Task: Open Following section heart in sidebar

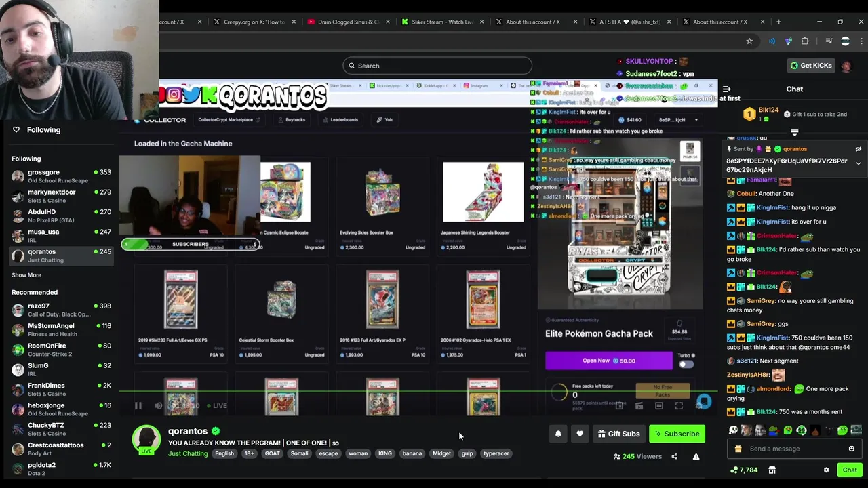Action: (x=16, y=129)
